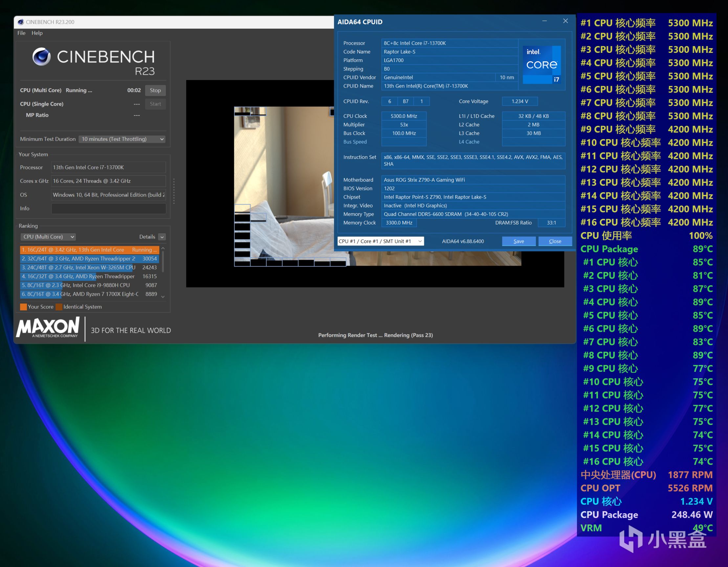Viewport: 728px width, 567px height.
Task: Click the orange Your Score legend swatch
Action: coord(23,307)
